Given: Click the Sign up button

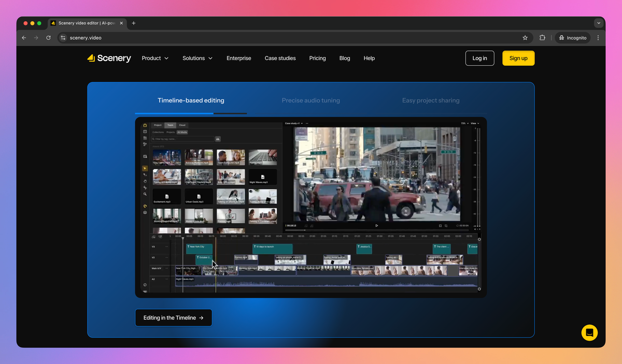Looking at the screenshot, I should coord(518,58).
